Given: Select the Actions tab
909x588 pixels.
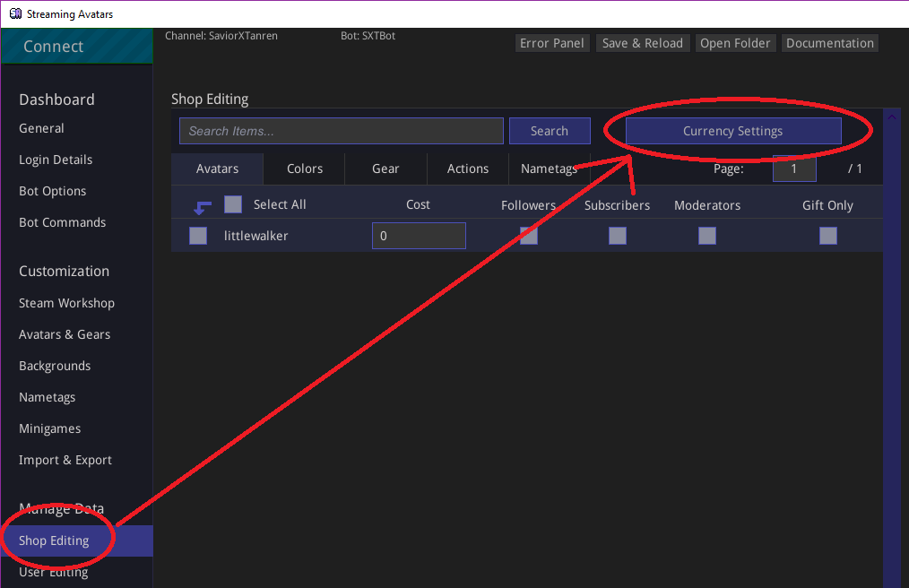Looking at the screenshot, I should [467, 169].
